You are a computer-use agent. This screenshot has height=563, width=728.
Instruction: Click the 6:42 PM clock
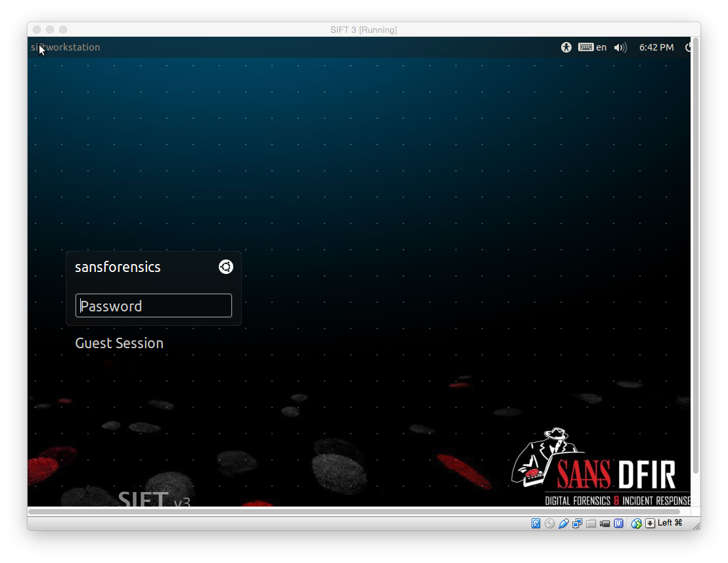pos(656,47)
